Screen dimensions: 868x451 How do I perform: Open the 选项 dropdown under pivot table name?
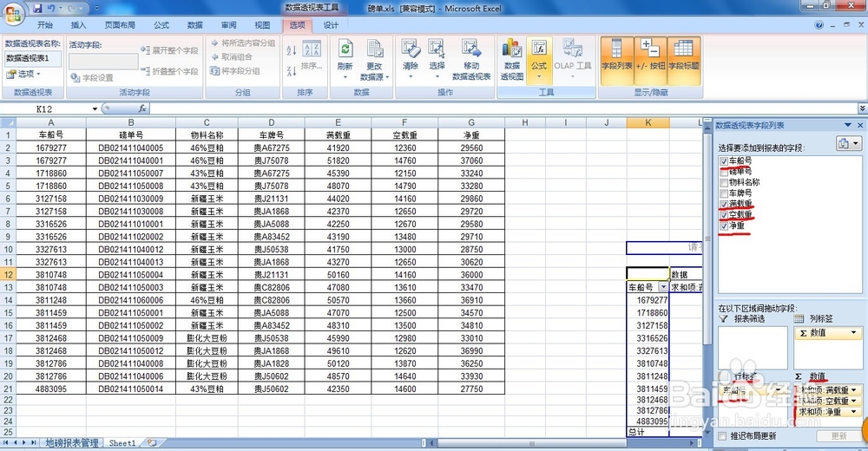click(x=24, y=74)
